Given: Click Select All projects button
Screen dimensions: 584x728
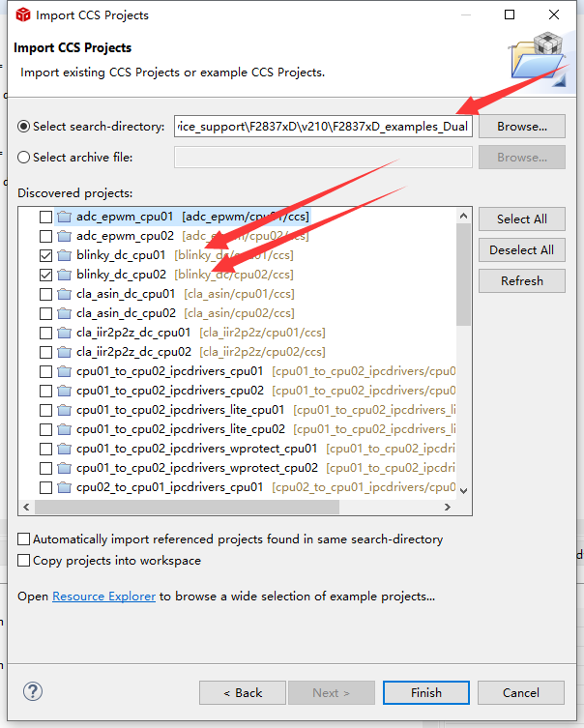Looking at the screenshot, I should [x=522, y=218].
